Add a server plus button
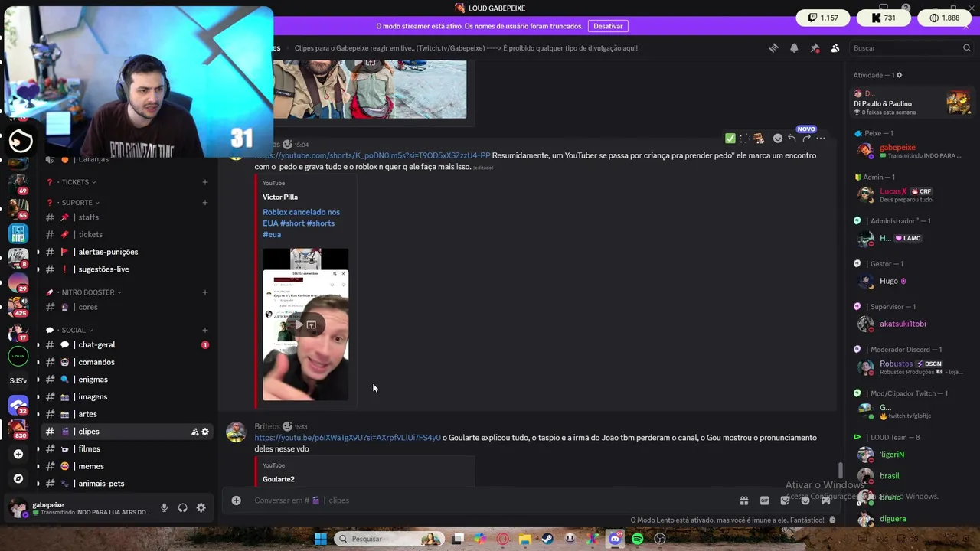 18,454
